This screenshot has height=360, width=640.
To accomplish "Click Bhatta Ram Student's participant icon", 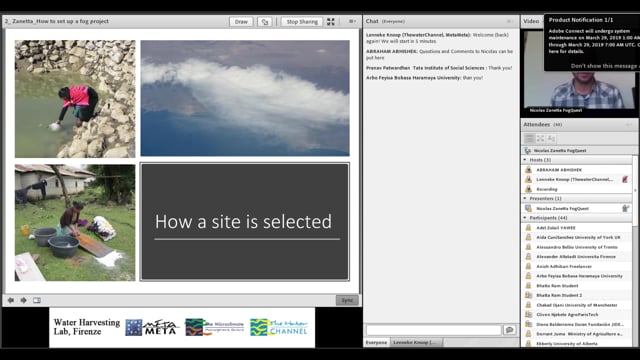I will [x=528, y=286].
